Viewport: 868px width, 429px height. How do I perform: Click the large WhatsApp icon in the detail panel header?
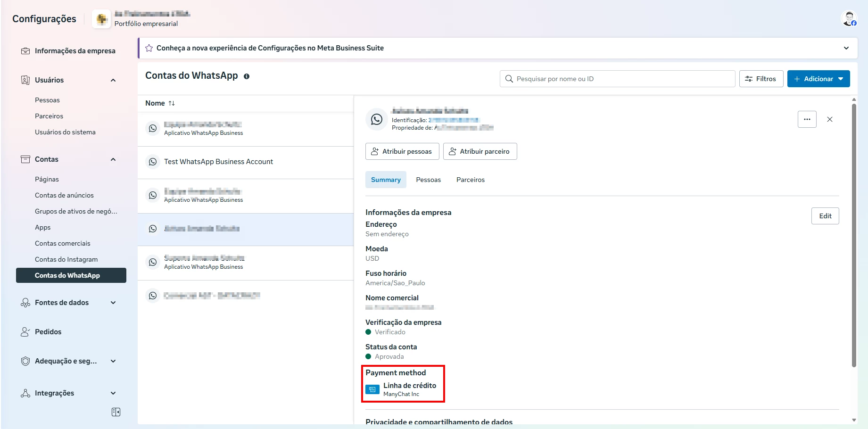[x=377, y=119]
